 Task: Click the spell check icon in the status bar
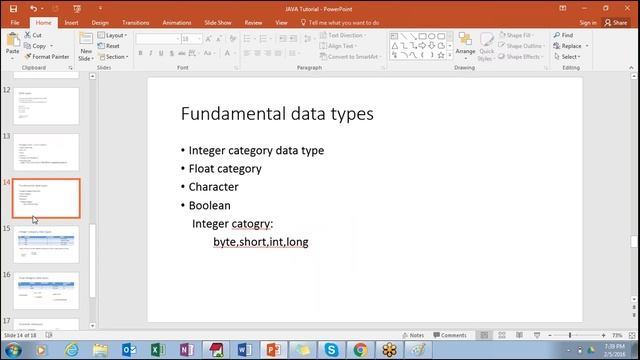(x=49, y=335)
